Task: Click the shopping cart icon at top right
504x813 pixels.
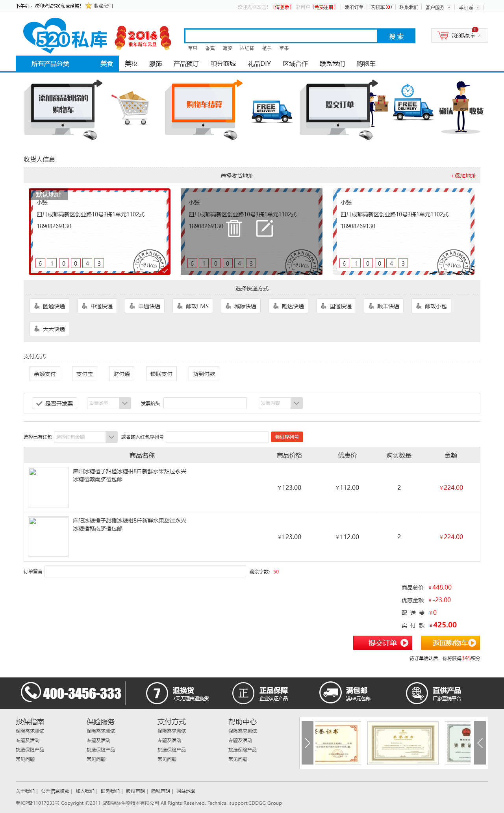Action: 443,35
